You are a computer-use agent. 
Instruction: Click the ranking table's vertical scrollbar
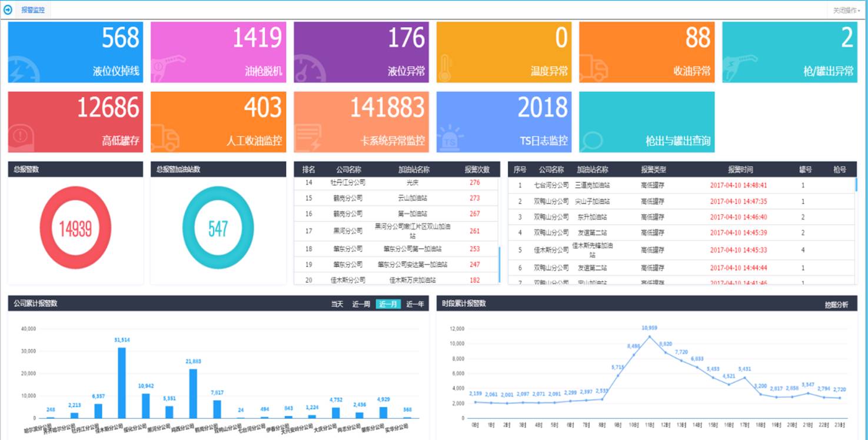(500, 264)
